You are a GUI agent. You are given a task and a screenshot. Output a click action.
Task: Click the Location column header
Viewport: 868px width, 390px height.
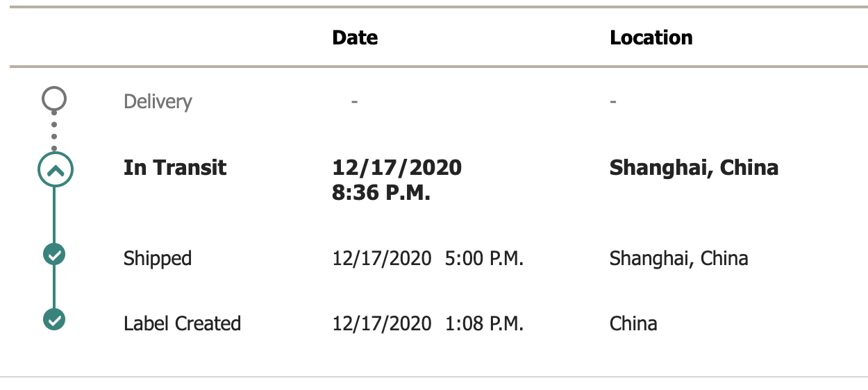(651, 37)
